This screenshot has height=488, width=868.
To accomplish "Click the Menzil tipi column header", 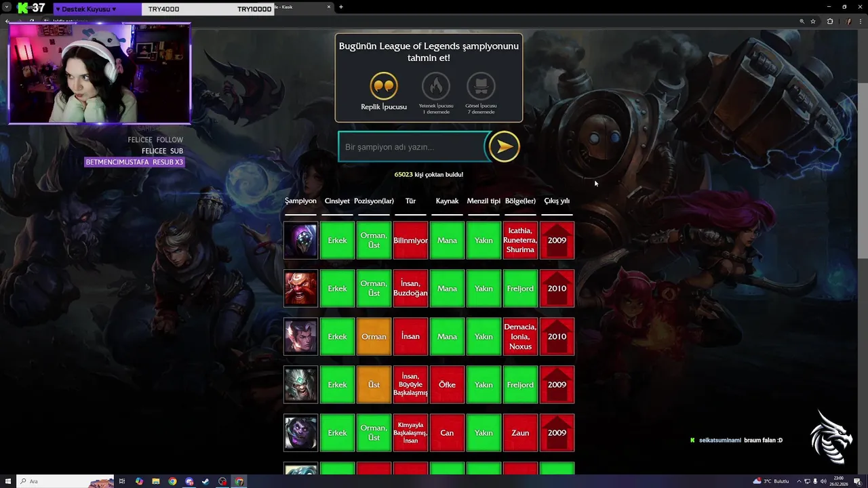I will pos(484,201).
